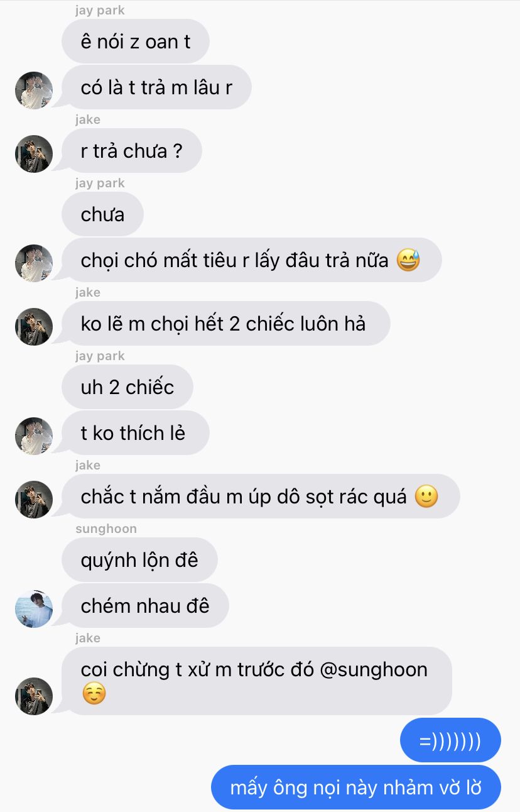Tap jake's avatar beside "ko lẽ m chọi hết 2 chiếc"
Image resolution: width=520 pixels, height=812 pixels.
click(34, 327)
